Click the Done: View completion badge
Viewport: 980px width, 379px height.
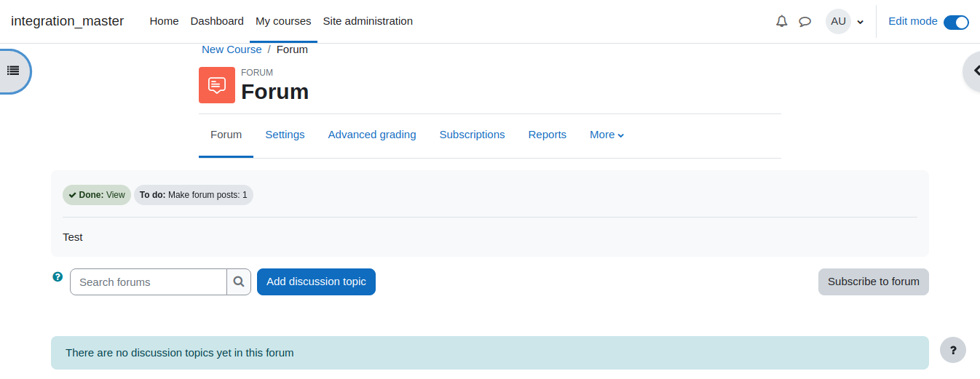point(97,195)
